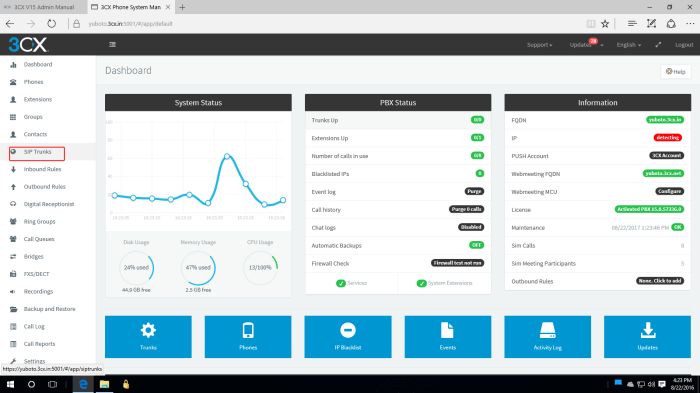Screen dimensions: 700x393
Task: Open Groups from the sidebar
Action: [33, 117]
